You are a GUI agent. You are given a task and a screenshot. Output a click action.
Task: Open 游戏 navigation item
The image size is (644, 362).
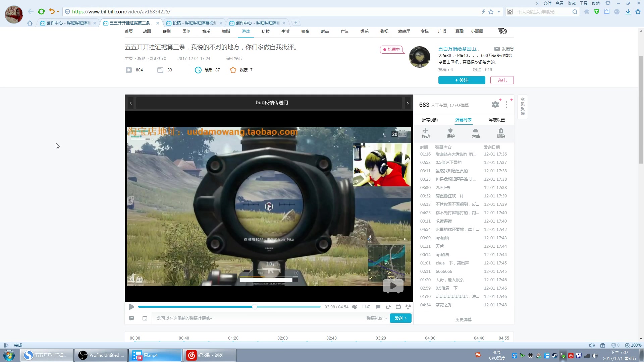(x=246, y=31)
